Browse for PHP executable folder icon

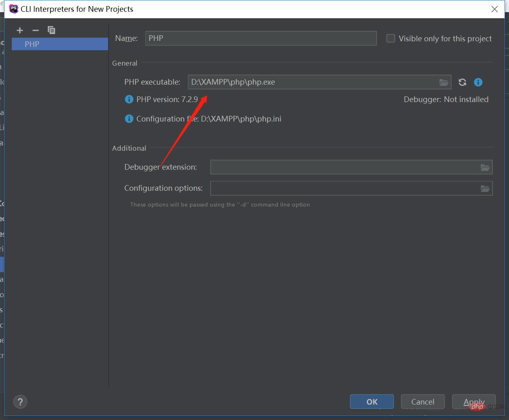point(444,82)
